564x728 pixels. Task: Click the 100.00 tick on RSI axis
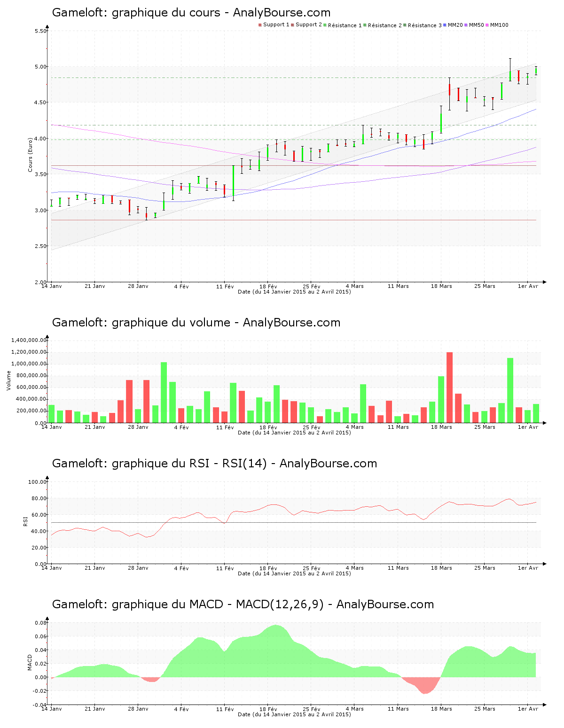point(38,482)
